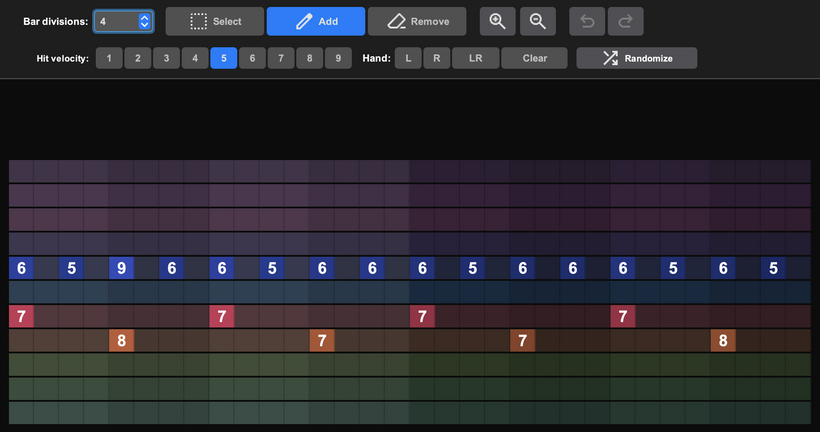Clear the hand assignment
The width and height of the screenshot is (820, 432).
pyautogui.click(x=534, y=58)
